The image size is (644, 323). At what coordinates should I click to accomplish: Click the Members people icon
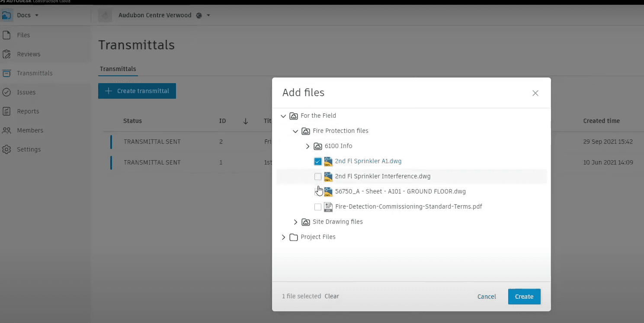pyautogui.click(x=6, y=130)
